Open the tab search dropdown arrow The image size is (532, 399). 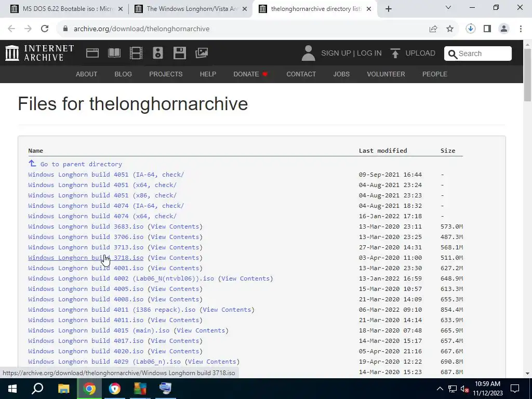tap(448, 7)
